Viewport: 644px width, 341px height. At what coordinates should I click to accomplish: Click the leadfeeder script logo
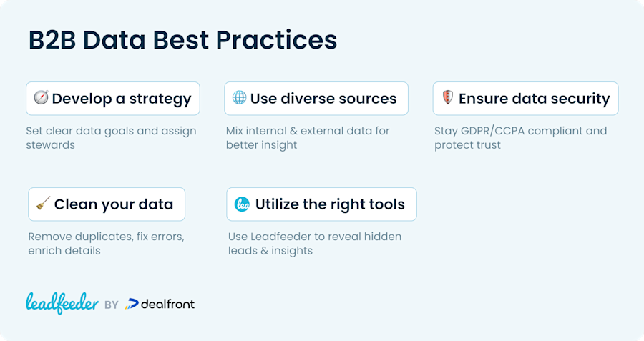tap(62, 303)
